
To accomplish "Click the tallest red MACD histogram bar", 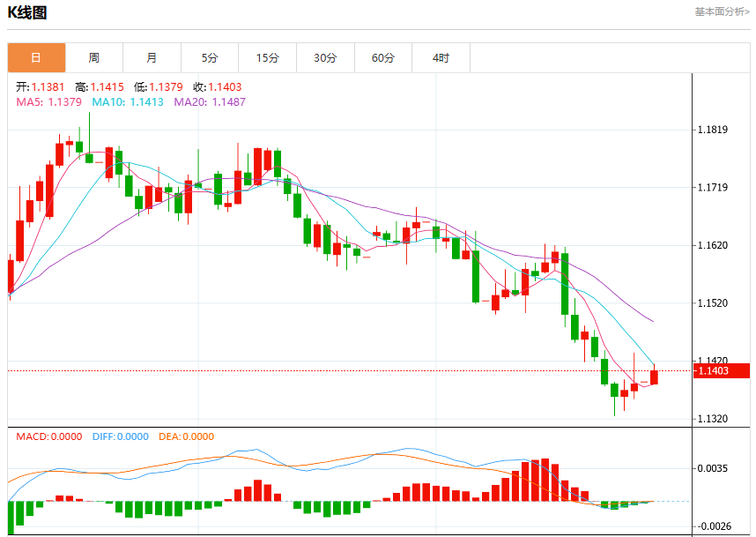I will (x=545, y=480).
